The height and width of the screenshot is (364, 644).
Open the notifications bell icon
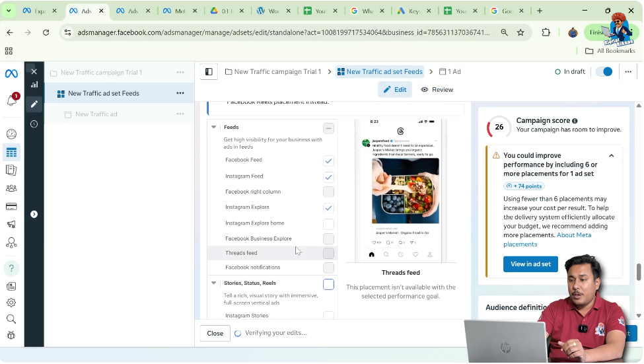11,100
